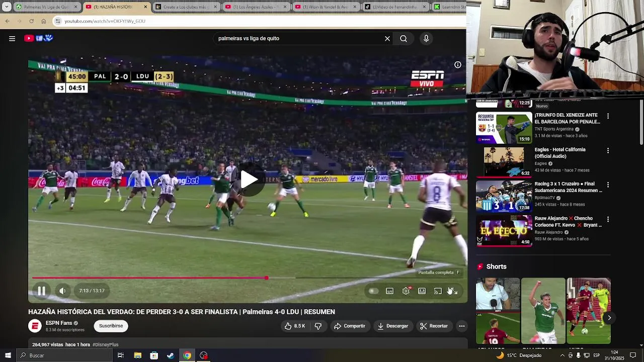Image resolution: width=644 pixels, height=362 pixels.
Task: Open ESPN Fans channel avatar
Action: pos(35,326)
